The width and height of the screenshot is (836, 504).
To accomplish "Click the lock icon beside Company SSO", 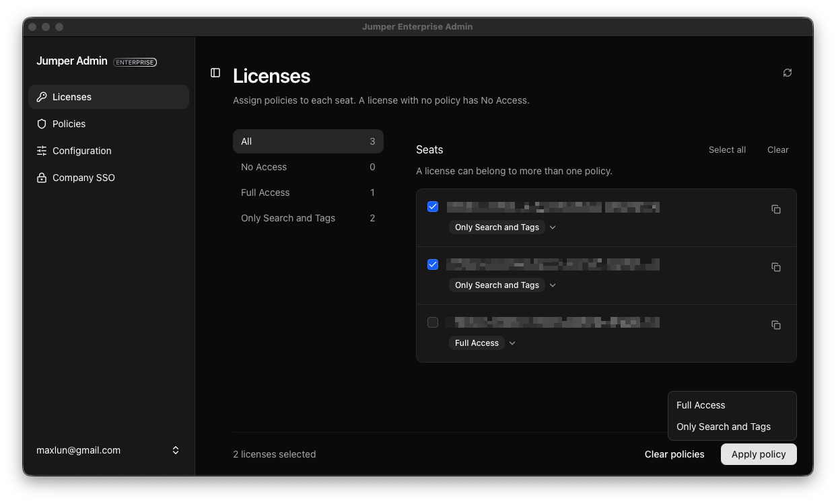I will pos(42,178).
